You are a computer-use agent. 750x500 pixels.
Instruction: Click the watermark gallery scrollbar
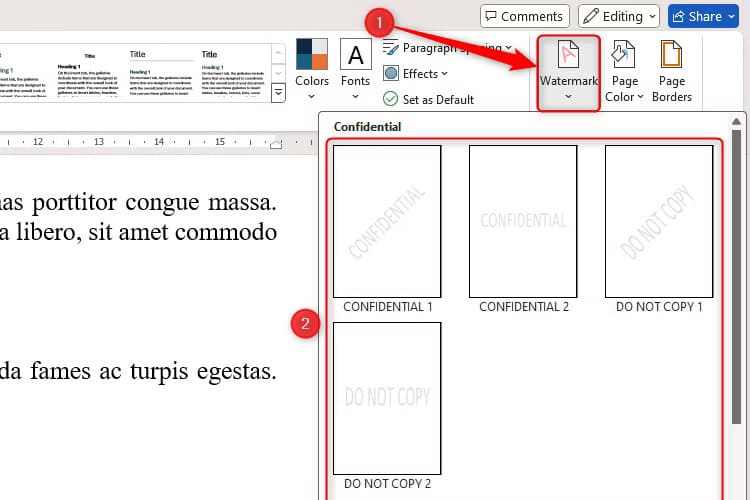(x=736, y=300)
